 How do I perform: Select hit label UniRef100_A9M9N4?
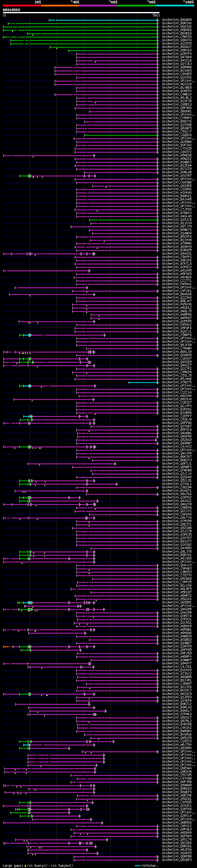(x=177, y=67)
